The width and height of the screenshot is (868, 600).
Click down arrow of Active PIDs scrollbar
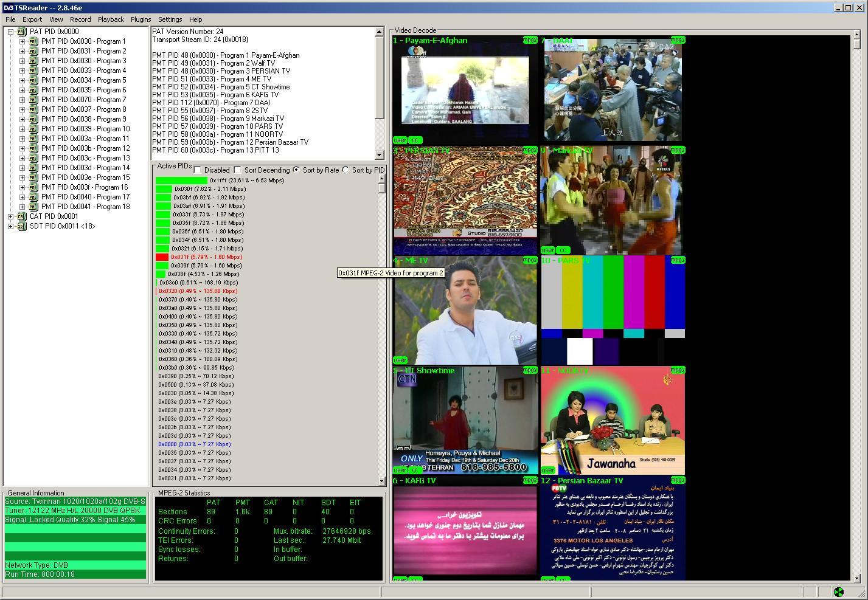pyautogui.click(x=382, y=481)
